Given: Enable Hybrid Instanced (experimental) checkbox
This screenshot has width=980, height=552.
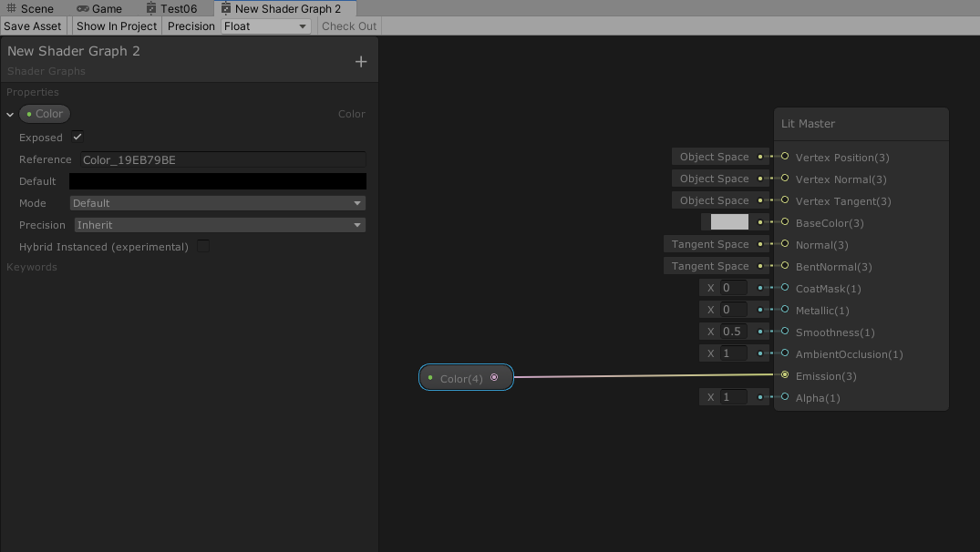Looking at the screenshot, I should point(202,246).
